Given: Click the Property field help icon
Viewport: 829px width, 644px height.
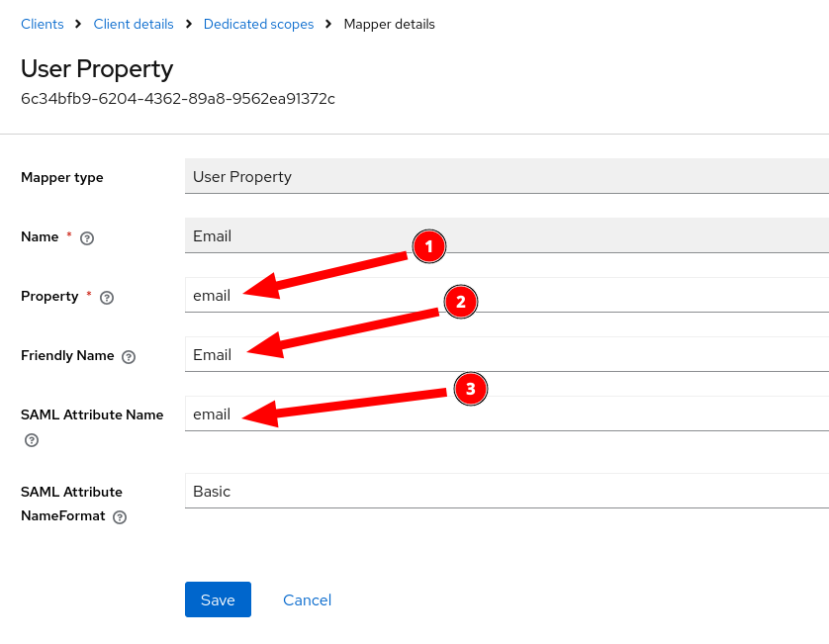Looking at the screenshot, I should point(106,297).
